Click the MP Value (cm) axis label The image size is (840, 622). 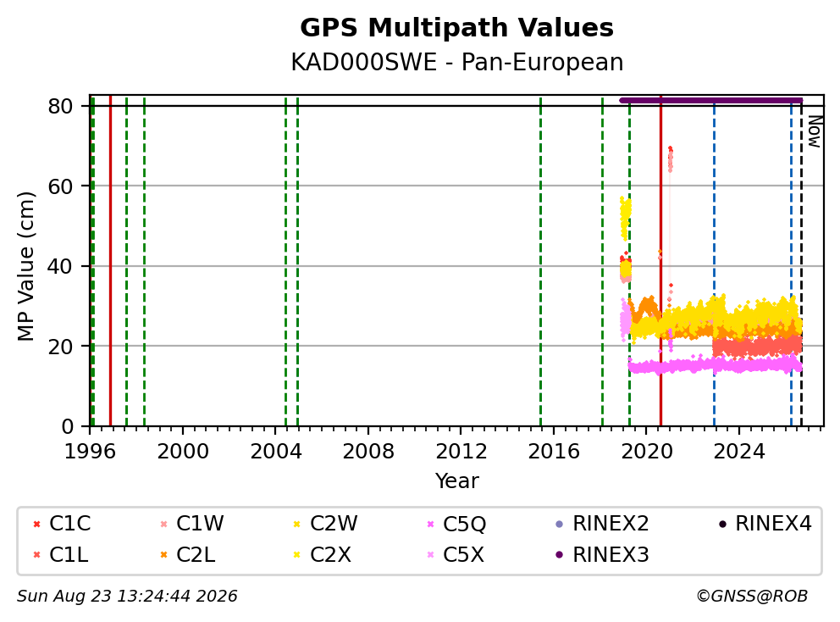tap(25, 266)
